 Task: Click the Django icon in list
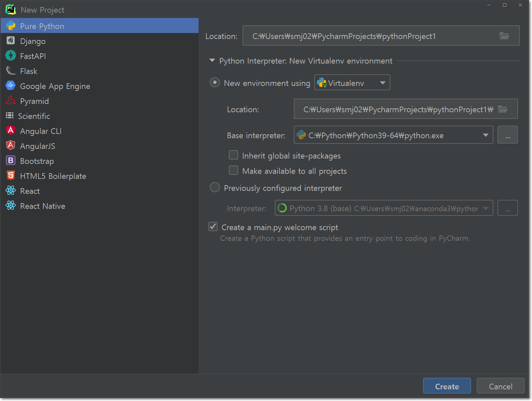coord(11,41)
